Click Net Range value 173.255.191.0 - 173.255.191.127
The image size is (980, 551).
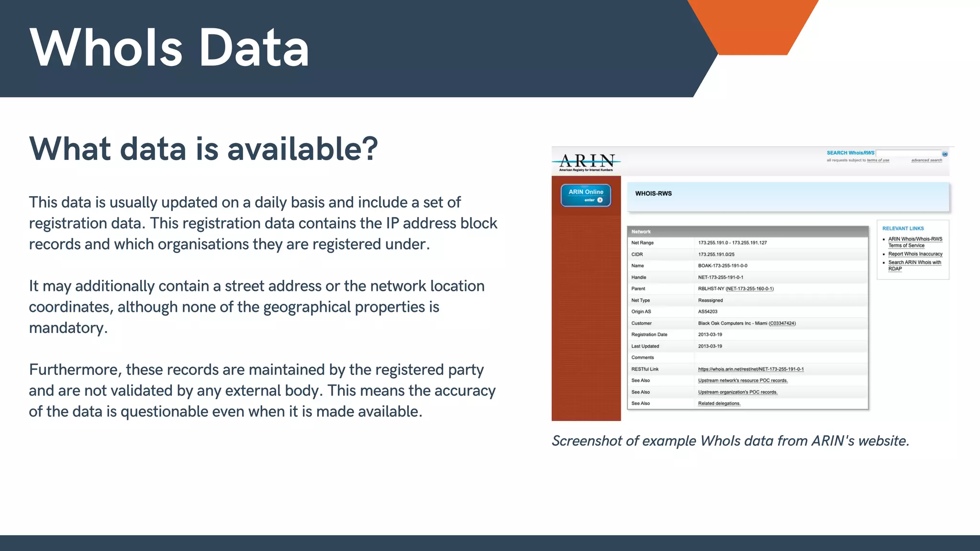732,243
